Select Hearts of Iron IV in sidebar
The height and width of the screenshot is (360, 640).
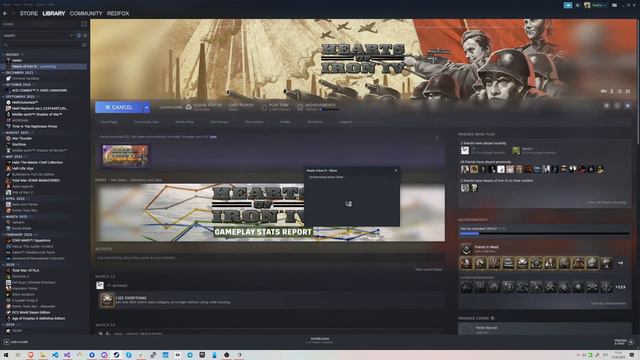(x=44, y=67)
